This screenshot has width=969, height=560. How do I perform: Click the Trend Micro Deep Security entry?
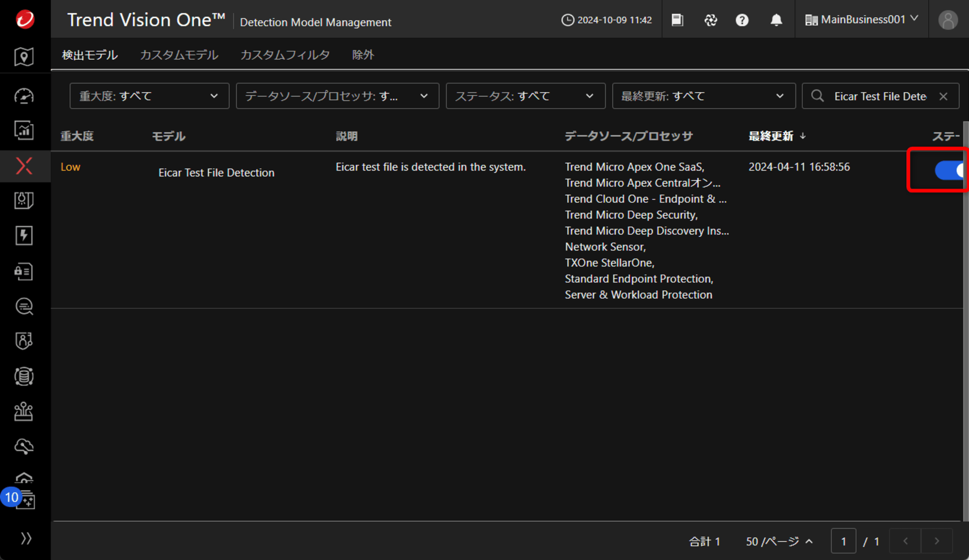click(x=631, y=215)
